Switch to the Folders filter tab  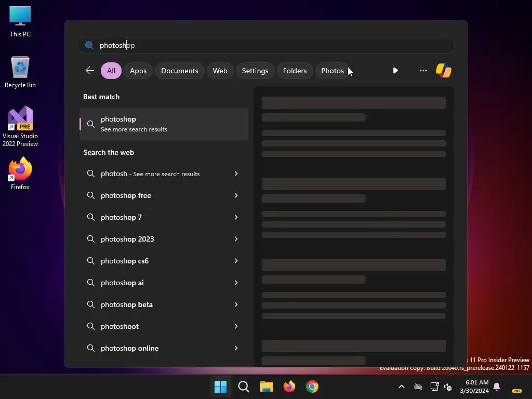click(x=295, y=71)
